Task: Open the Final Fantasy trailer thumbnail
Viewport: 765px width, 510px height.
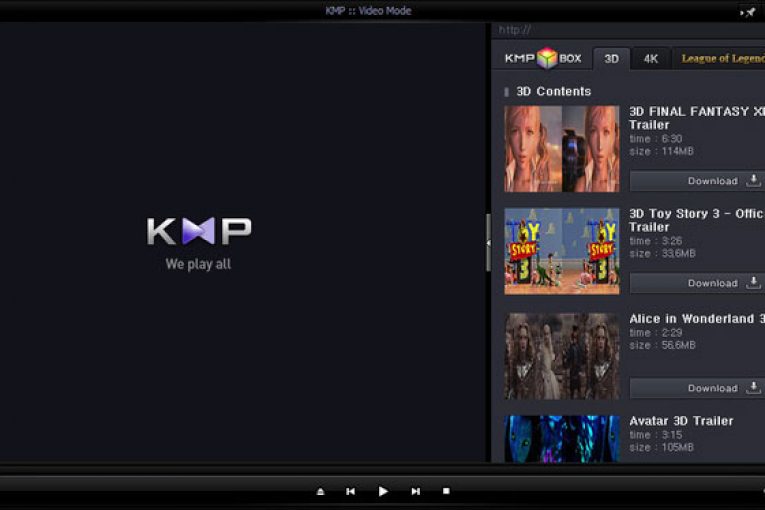Action: point(562,149)
